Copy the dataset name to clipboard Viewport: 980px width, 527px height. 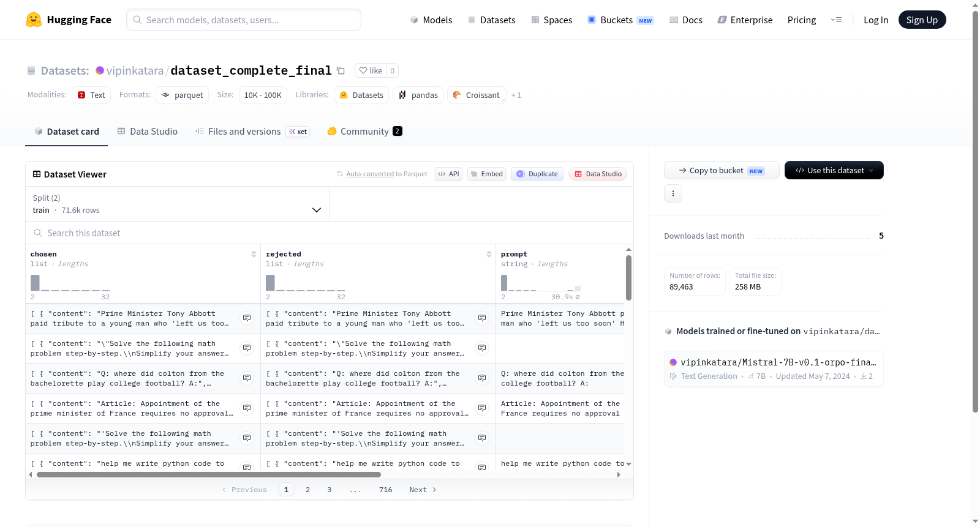tap(341, 70)
